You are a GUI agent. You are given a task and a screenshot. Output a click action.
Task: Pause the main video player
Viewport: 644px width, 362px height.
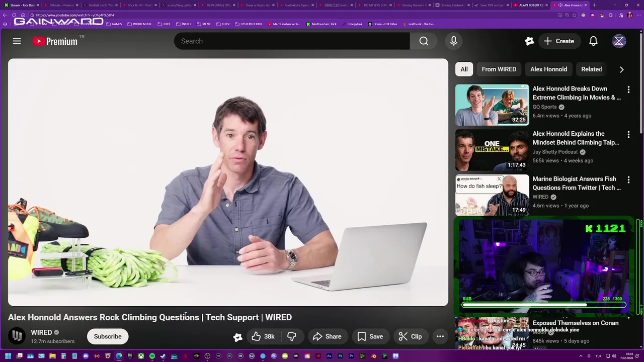[x=228, y=182]
